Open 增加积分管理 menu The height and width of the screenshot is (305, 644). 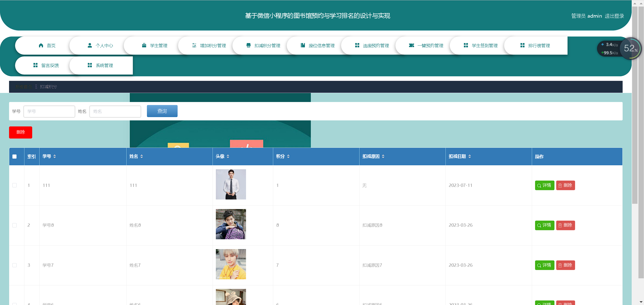coord(209,46)
